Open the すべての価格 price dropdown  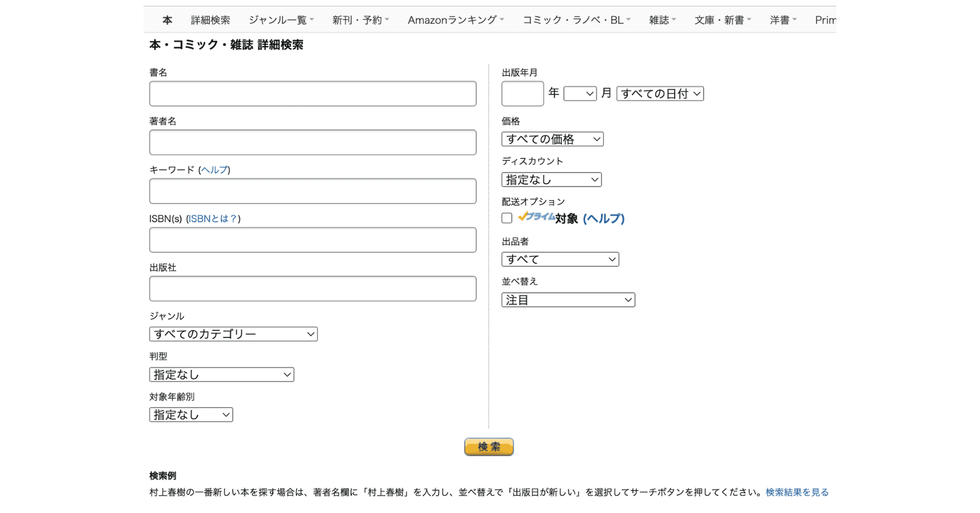pos(552,139)
